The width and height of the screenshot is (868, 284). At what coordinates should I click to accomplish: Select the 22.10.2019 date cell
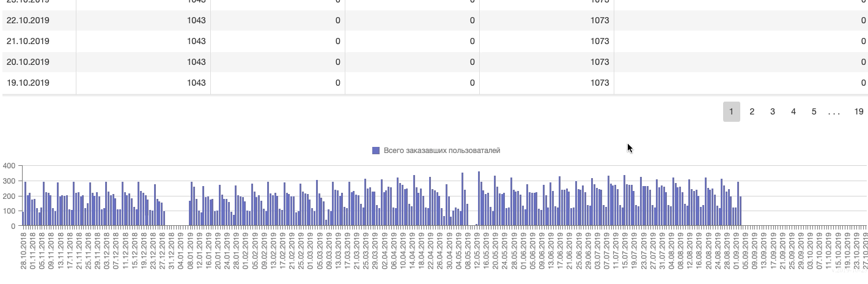(x=28, y=20)
